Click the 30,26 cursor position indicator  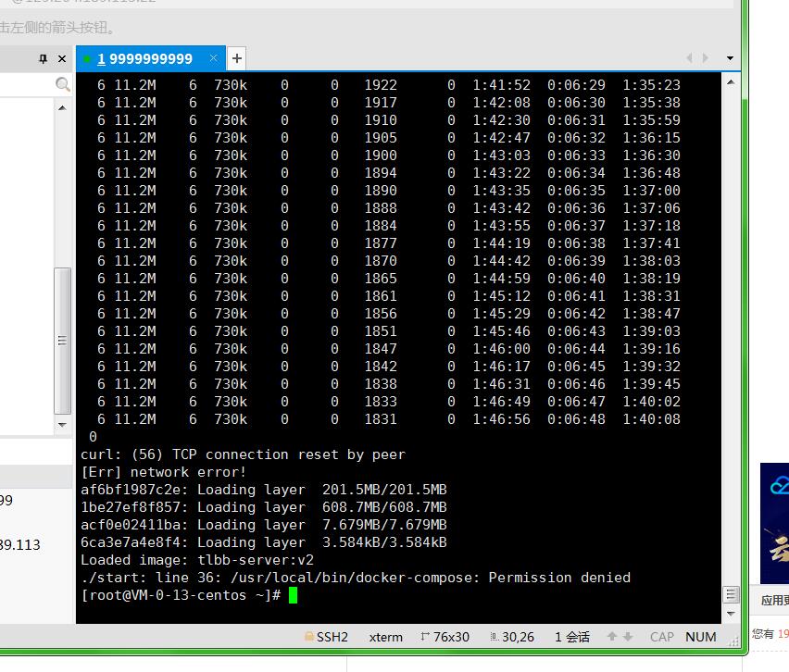(511, 637)
